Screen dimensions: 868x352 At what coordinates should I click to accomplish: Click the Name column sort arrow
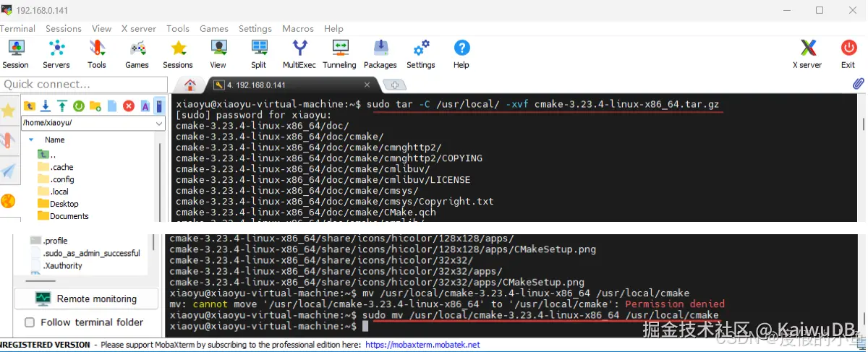pos(31,139)
